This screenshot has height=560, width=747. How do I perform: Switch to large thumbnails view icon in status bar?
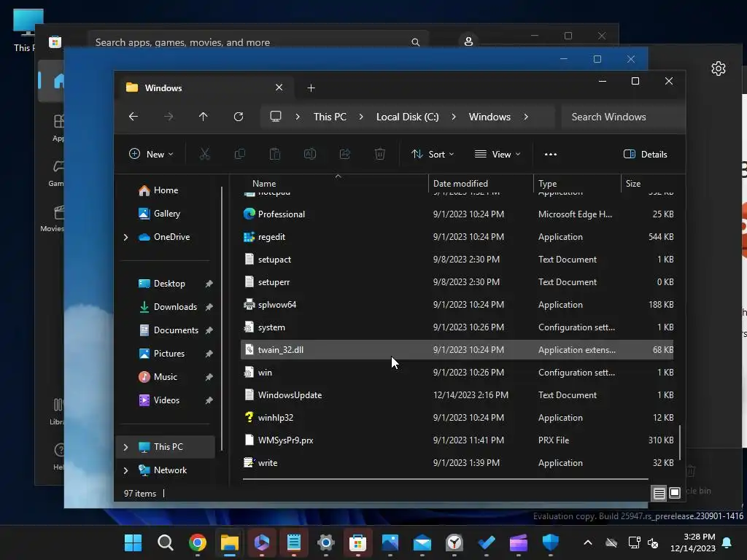pyautogui.click(x=675, y=493)
